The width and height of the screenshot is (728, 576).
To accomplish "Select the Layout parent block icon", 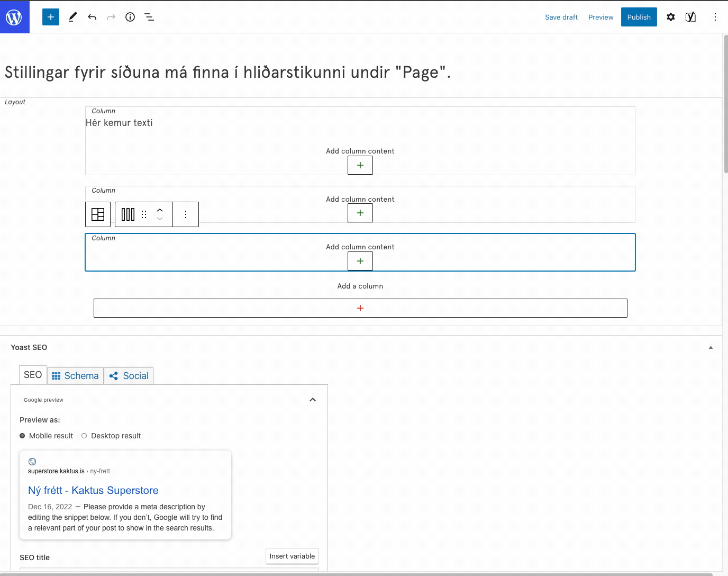I will pyautogui.click(x=98, y=214).
